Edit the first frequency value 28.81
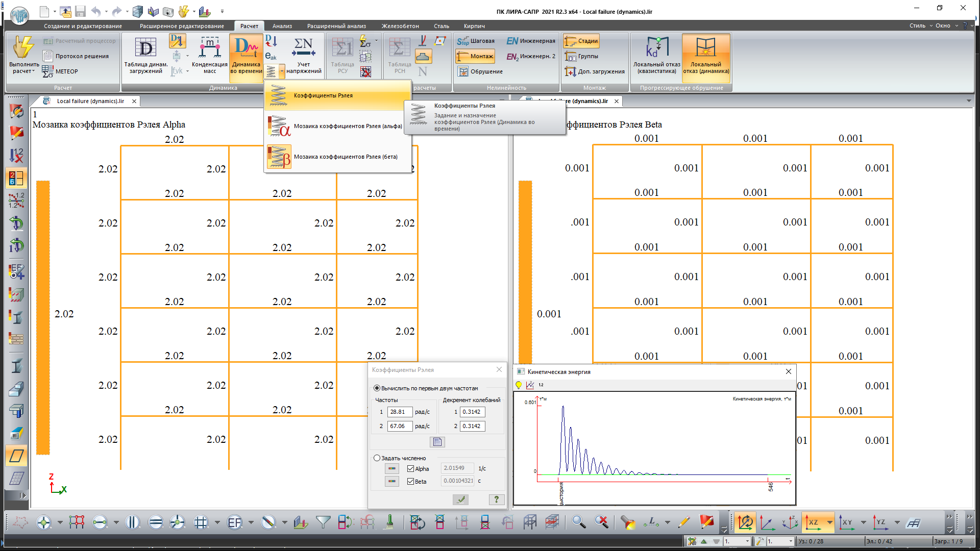The height and width of the screenshot is (551, 980). tap(401, 412)
